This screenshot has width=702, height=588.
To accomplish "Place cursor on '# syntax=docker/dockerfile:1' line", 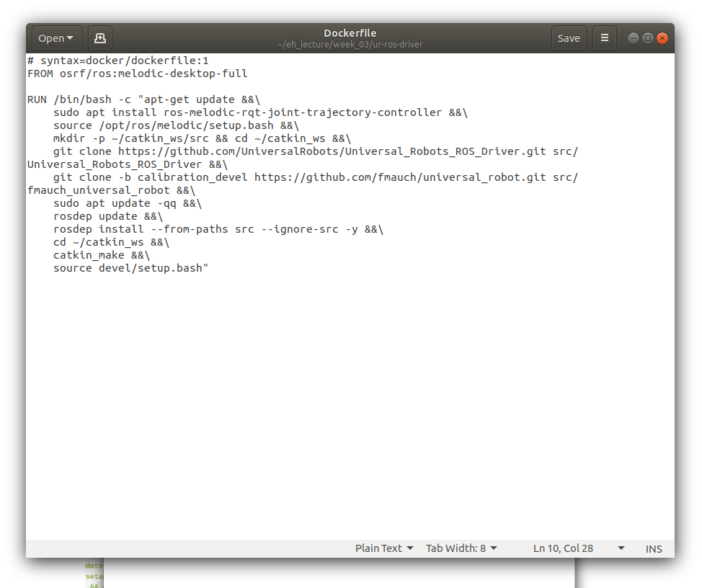I will pyautogui.click(x=118, y=61).
